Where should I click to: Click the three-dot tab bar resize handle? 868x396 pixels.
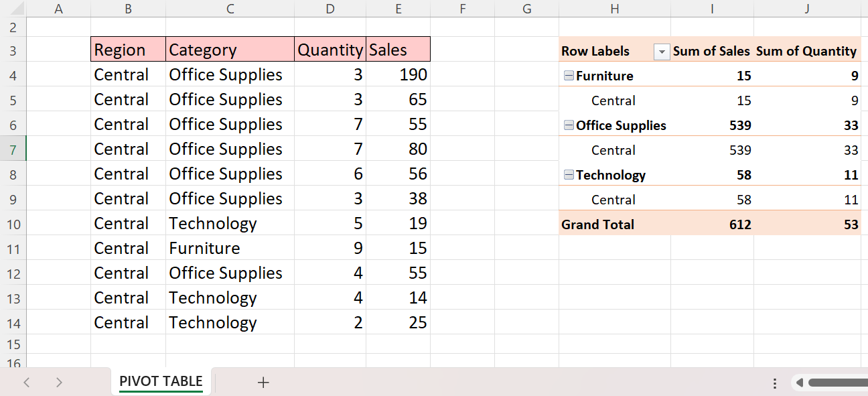(775, 383)
